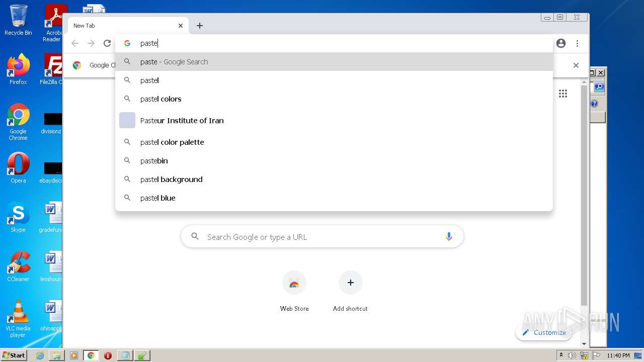This screenshot has height=362, width=644.
Task: Choose the 'pastel' suggestion
Action: 334,80
